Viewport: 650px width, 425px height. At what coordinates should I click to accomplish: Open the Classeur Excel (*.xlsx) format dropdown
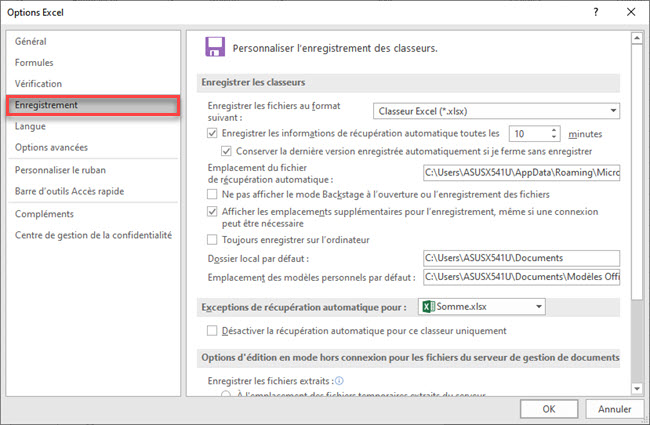tap(496, 111)
